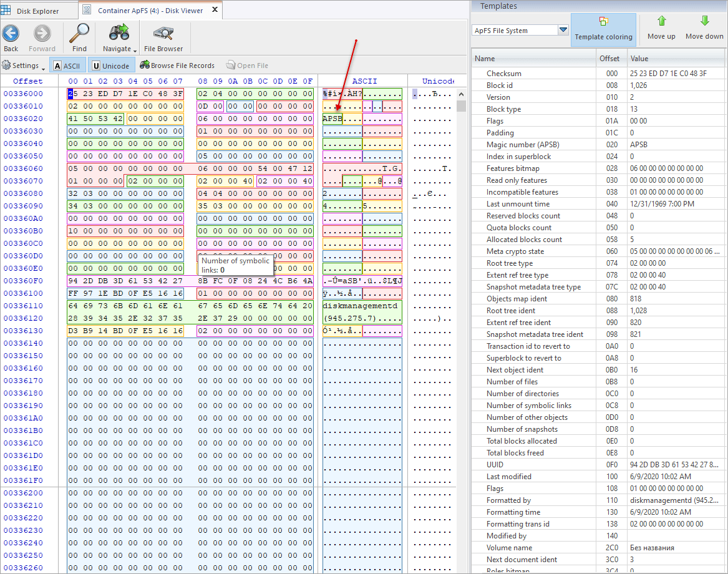This screenshot has height=574, width=728.
Task: Toggle Template coloring on or off
Action: pyautogui.click(x=603, y=30)
